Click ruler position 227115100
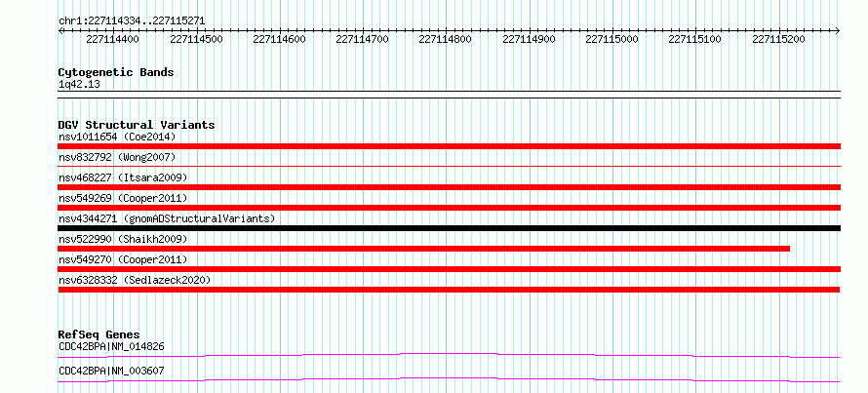Image resolution: width=868 pixels, height=393 pixels. [x=694, y=39]
